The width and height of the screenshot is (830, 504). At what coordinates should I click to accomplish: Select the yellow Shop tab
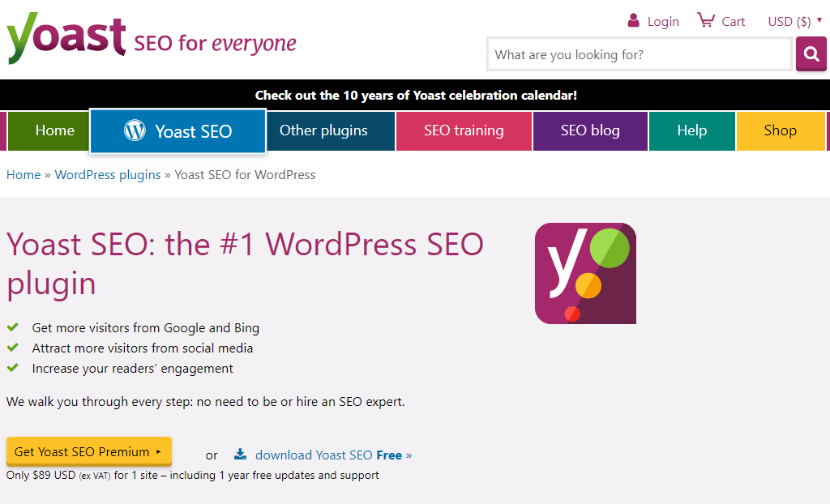pyautogui.click(x=781, y=130)
